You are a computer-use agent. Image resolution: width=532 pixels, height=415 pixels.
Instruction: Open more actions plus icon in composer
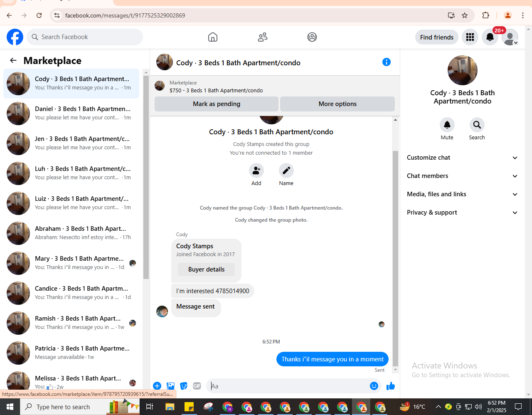[x=157, y=386]
